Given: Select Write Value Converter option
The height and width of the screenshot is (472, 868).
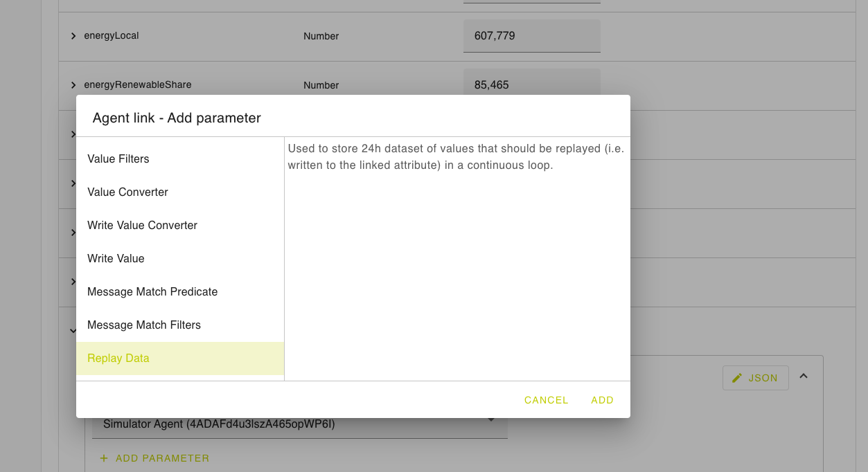Looking at the screenshot, I should (x=142, y=226).
